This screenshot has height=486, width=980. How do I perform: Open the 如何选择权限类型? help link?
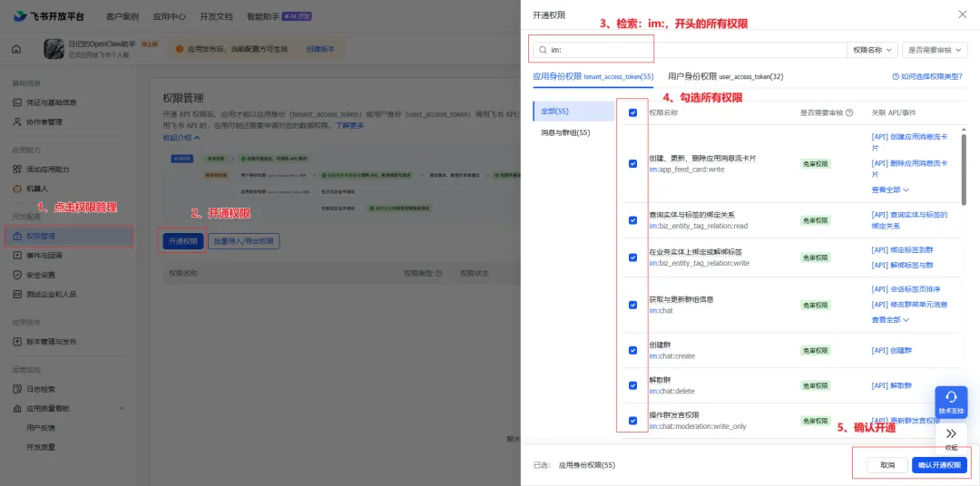tap(928, 77)
